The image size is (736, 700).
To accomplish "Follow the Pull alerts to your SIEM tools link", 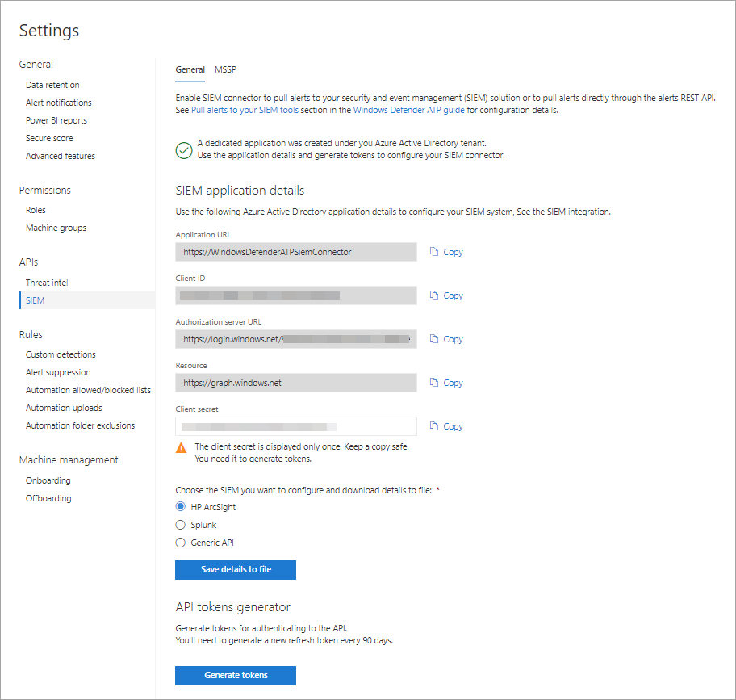I will coord(245,110).
